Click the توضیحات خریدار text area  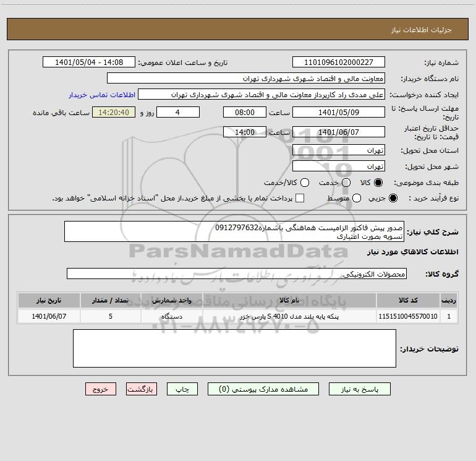(234, 348)
